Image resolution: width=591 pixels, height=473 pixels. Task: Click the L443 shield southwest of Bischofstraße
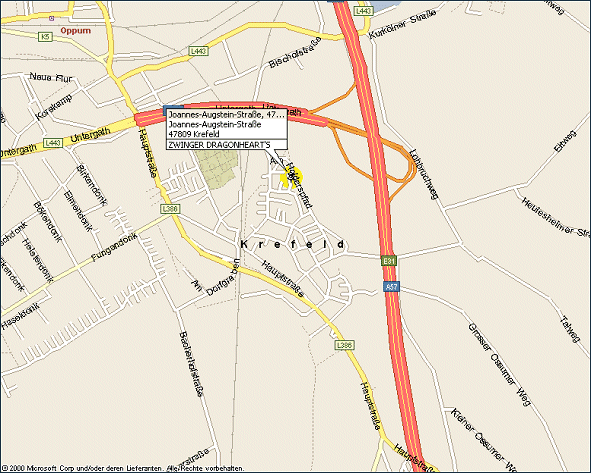coord(198,51)
